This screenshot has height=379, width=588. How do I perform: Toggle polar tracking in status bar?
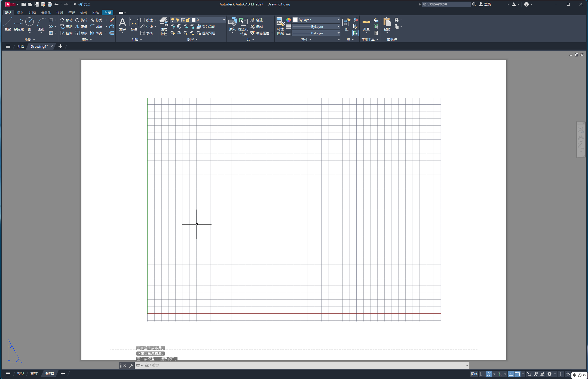click(489, 374)
